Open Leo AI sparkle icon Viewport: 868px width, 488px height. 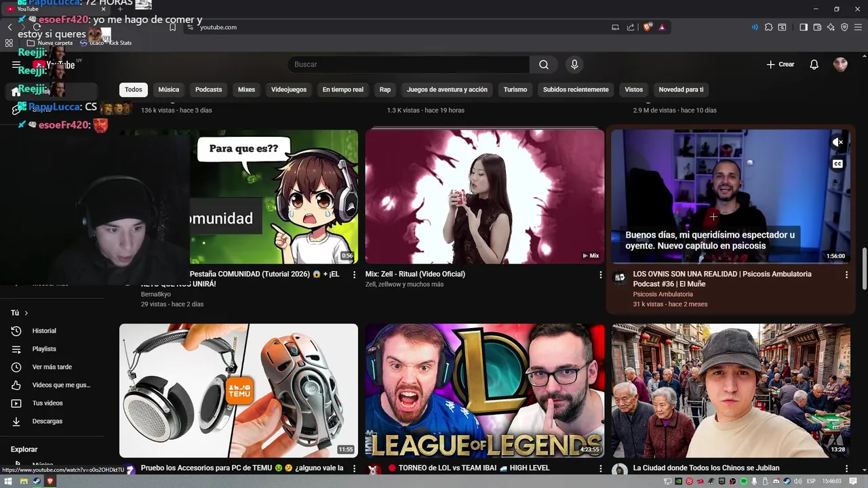(831, 27)
